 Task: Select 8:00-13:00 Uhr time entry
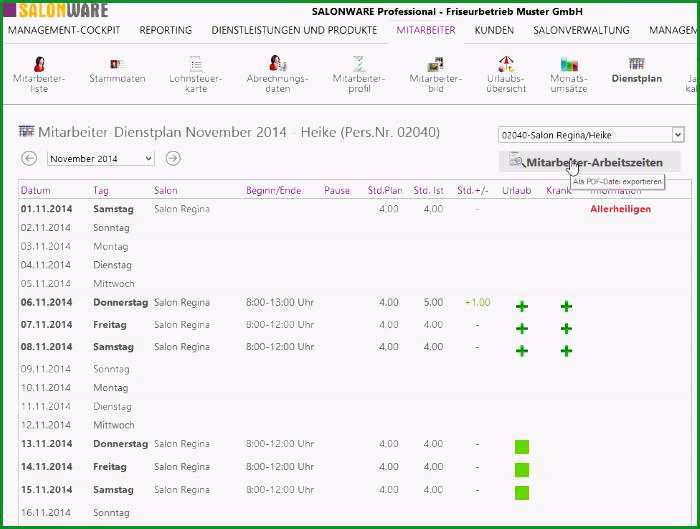pos(280,303)
